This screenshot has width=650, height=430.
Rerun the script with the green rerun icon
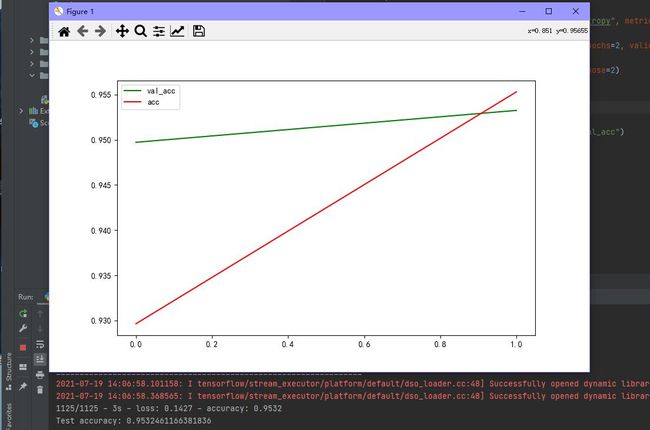23,313
